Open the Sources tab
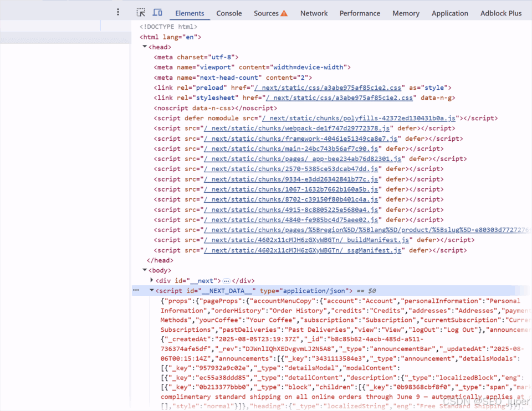This screenshot has height=411, width=532. 266,13
